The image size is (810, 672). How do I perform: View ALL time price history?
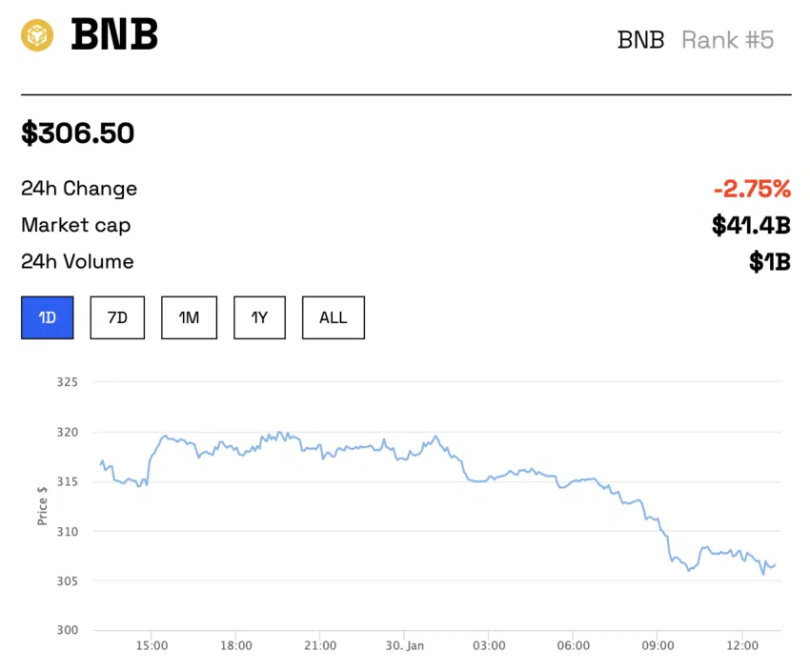coord(334,317)
